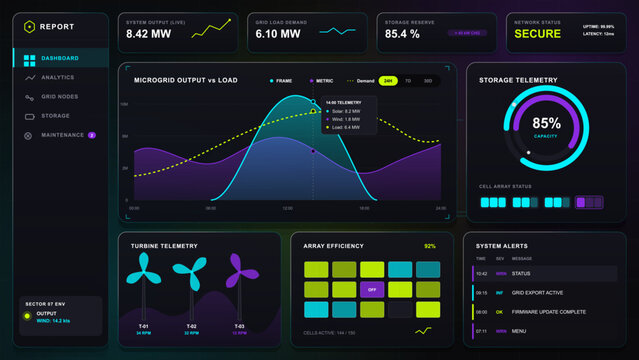Click the Load: 6.4 MW tooltip line
Image resolution: width=639 pixels, height=360 pixels.
[343, 128]
